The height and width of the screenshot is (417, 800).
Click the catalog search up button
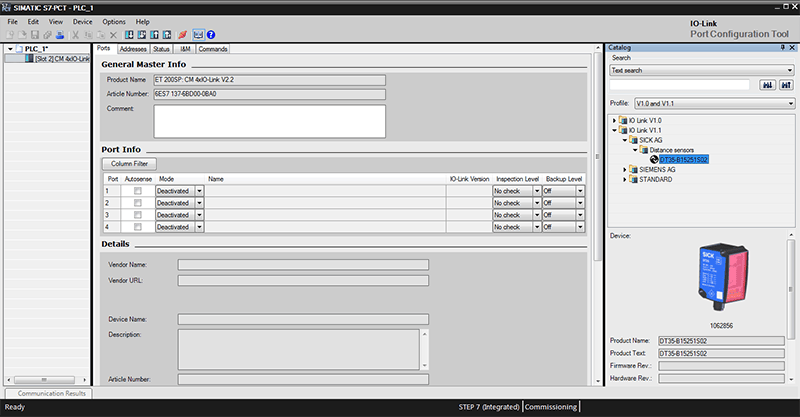tap(786, 85)
